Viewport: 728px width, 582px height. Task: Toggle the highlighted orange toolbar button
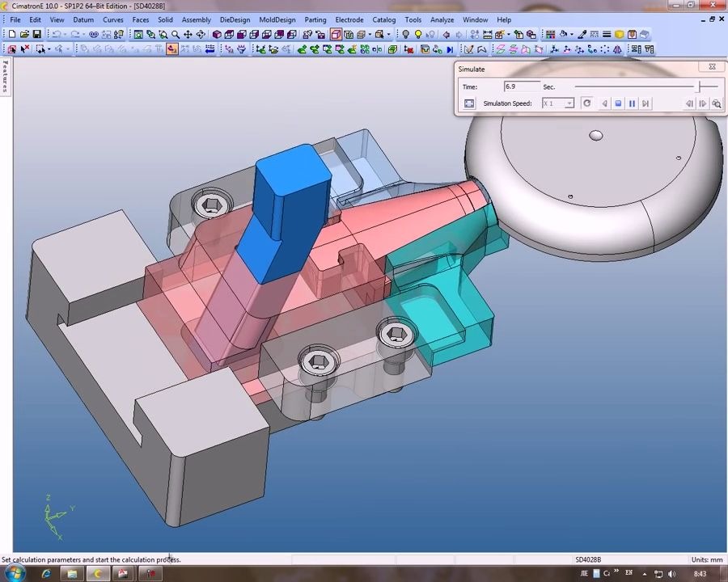coord(171,49)
